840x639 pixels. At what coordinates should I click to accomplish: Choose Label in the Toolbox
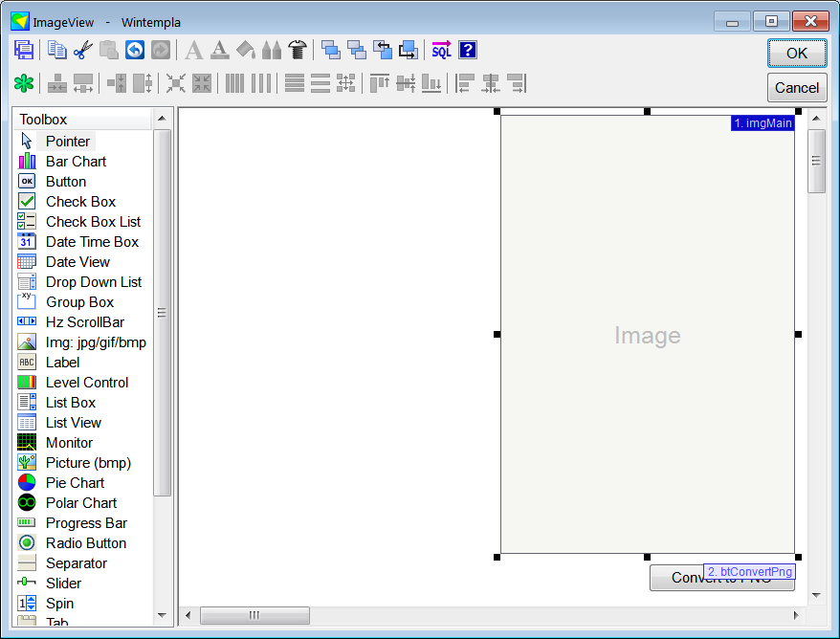[x=62, y=363]
